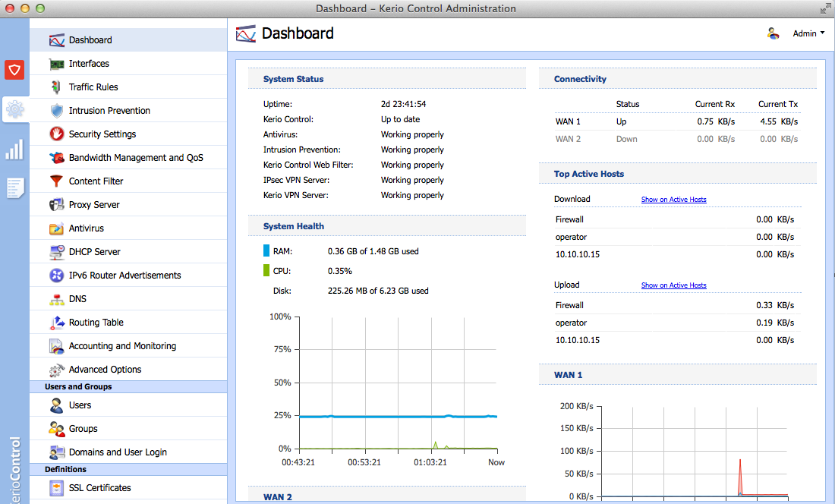Select the Content Filter funnel icon
The width and height of the screenshot is (835, 504).
(x=56, y=181)
